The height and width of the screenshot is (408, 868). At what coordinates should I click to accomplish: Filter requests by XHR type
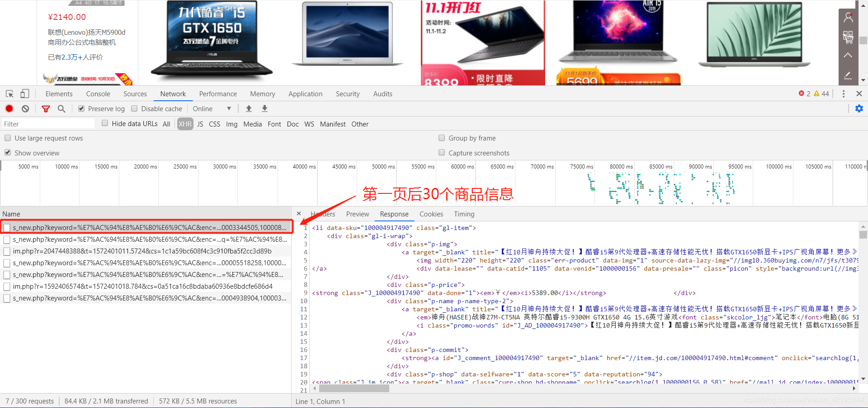(x=185, y=124)
